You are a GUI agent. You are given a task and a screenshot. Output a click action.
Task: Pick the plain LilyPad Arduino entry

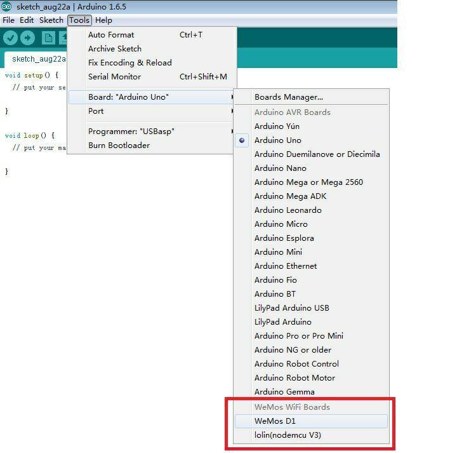pos(311,322)
